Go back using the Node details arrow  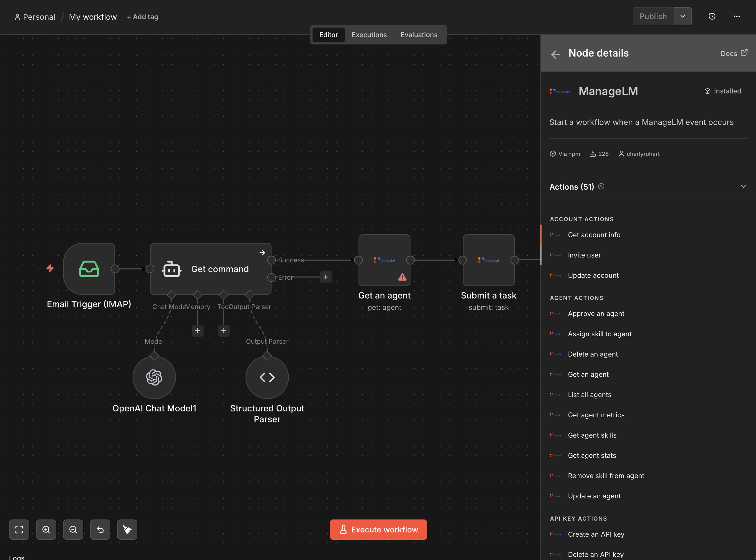[555, 54]
